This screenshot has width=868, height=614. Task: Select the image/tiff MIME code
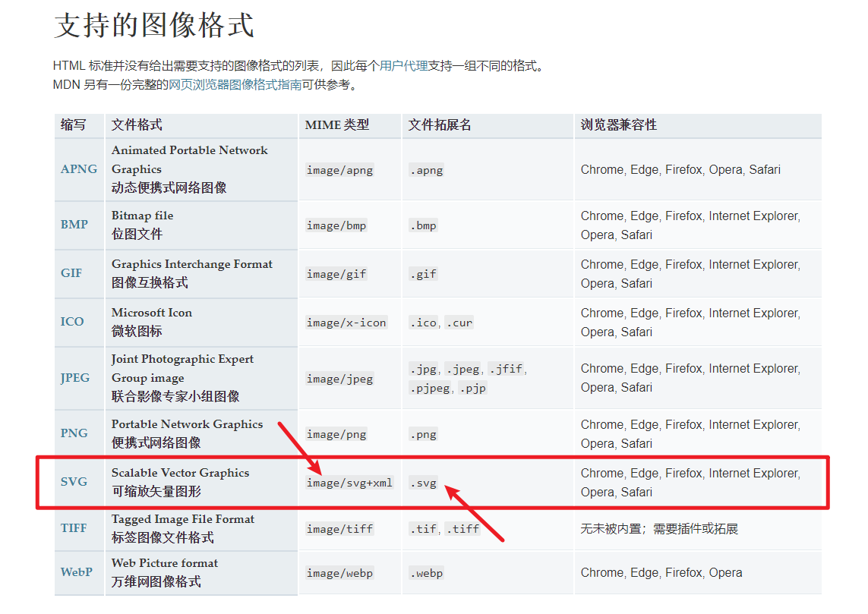340,529
